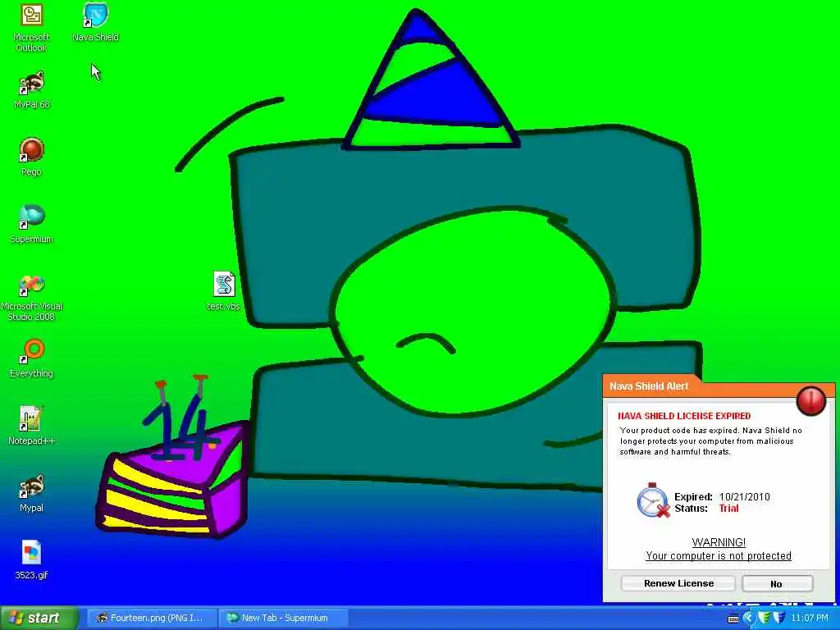Select the Supermium desktop shortcut
Image resolution: width=840 pixels, height=630 pixels.
[x=31, y=224]
